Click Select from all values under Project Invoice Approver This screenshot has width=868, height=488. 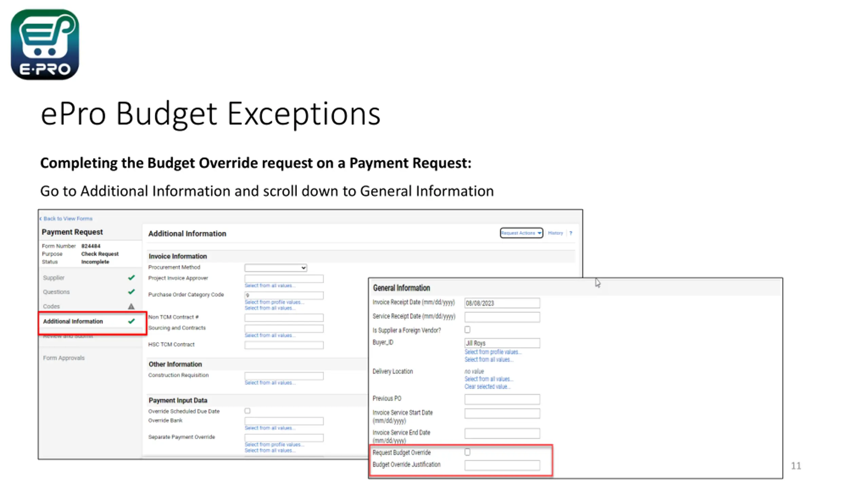tap(270, 286)
